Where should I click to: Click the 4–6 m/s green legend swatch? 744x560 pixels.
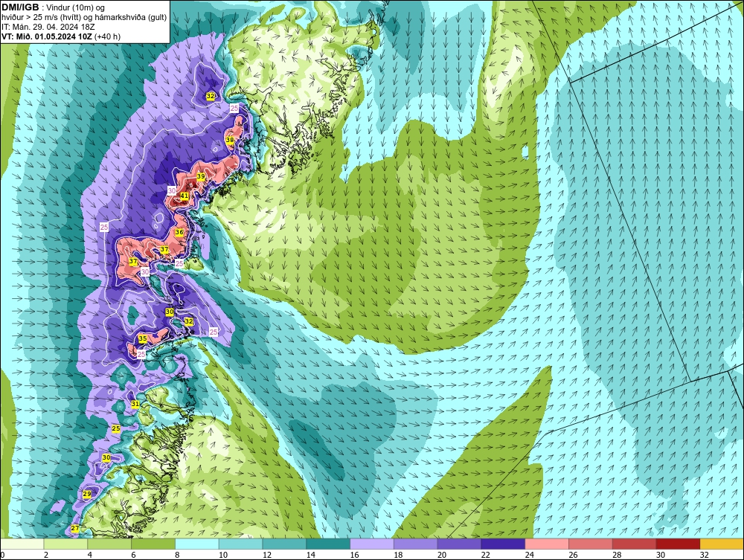click(109, 544)
